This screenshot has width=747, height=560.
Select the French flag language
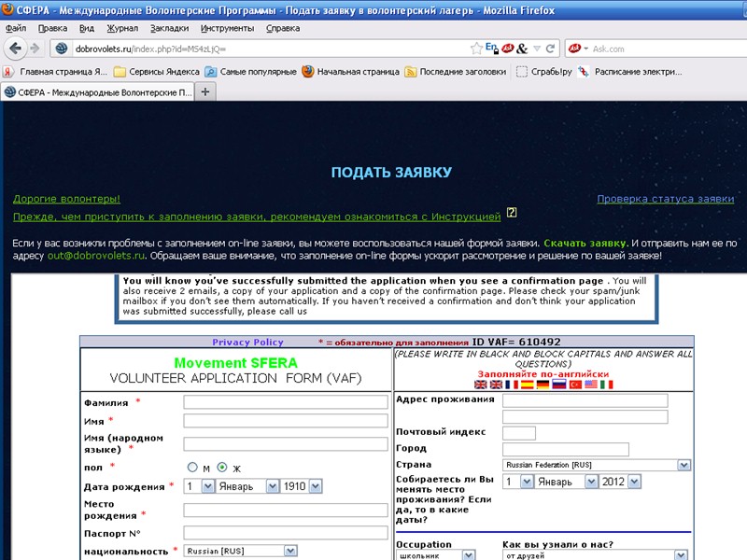[512, 385]
